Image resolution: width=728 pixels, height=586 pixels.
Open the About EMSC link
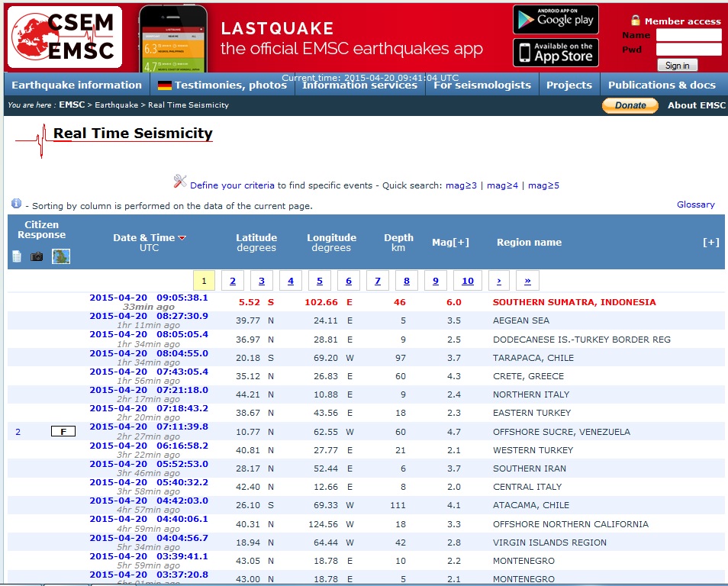point(697,105)
